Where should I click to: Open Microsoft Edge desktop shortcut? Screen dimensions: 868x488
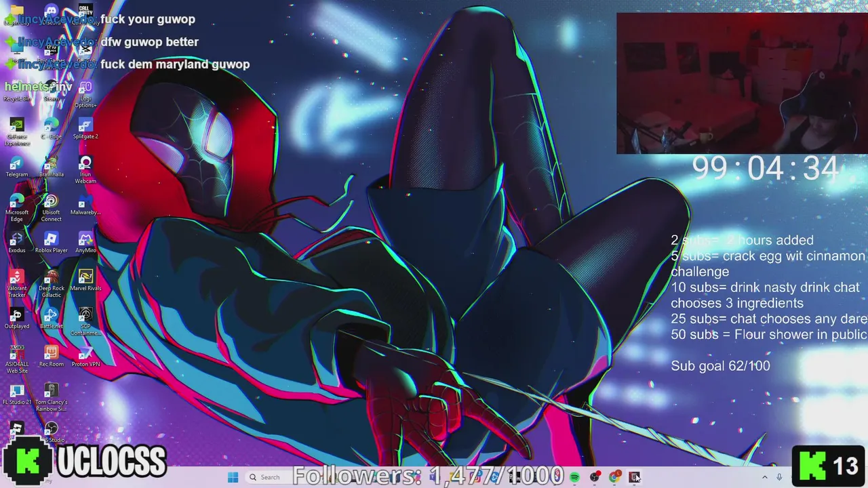(17, 207)
